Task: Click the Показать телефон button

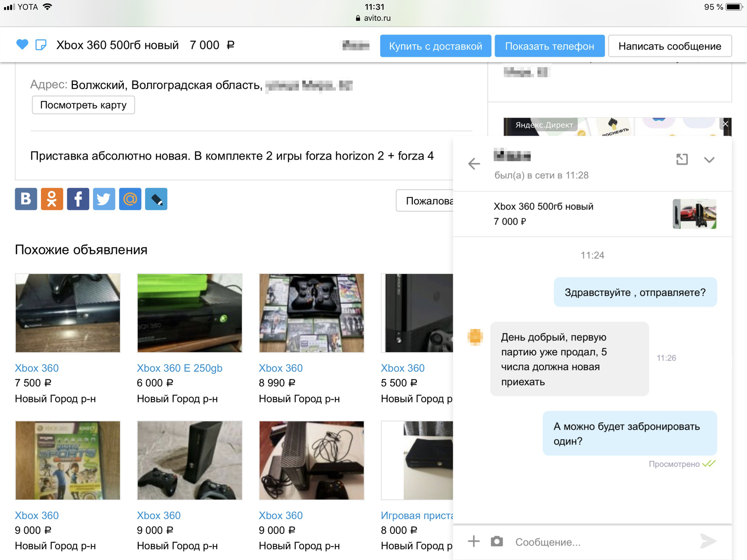Action: point(550,46)
